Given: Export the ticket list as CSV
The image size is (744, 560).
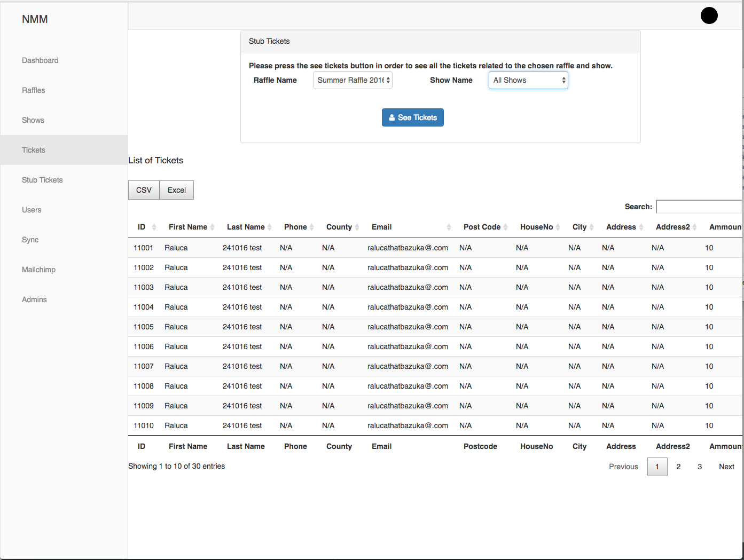Looking at the screenshot, I should pyautogui.click(x=144, y=190).
